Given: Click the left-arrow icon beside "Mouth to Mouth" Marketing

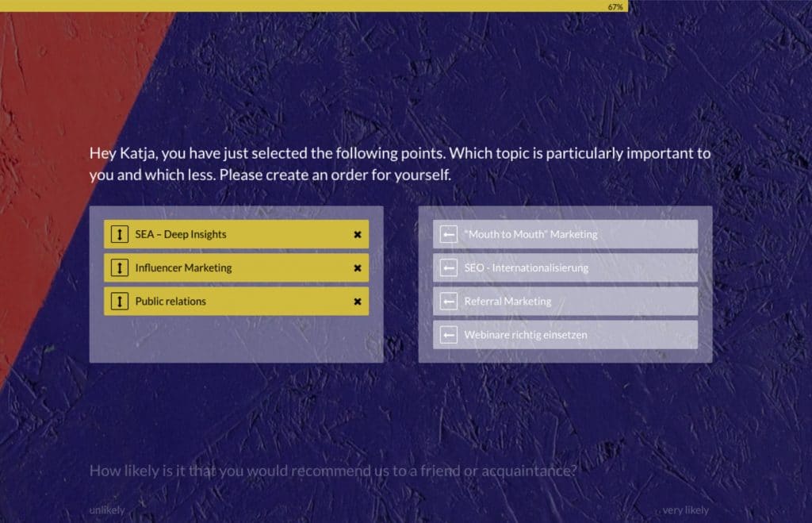Looking at the screenshot, I should click(450, 234).
